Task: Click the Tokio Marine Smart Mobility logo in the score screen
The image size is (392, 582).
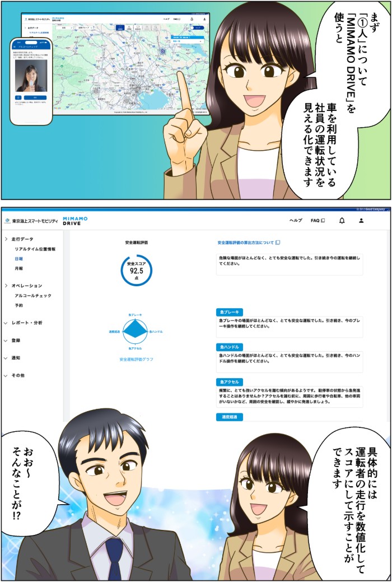Action: (31, 221)
